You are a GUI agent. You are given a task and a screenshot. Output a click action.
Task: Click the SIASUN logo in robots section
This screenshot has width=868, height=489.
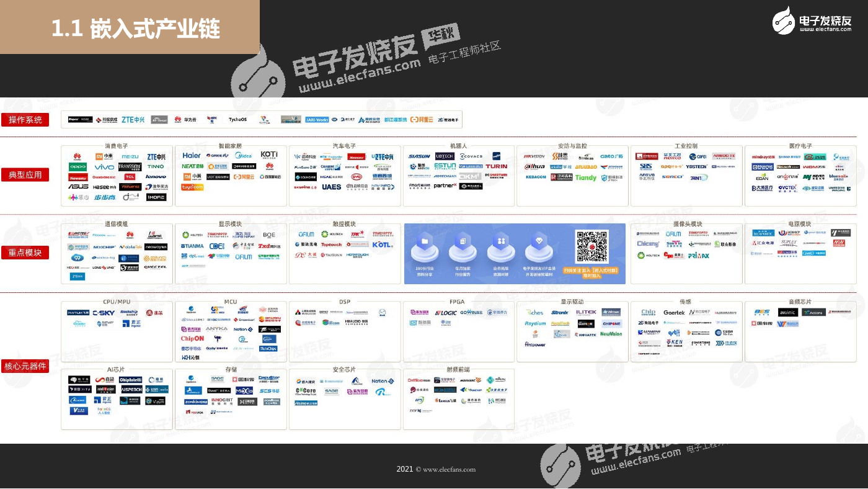point(419,156)
